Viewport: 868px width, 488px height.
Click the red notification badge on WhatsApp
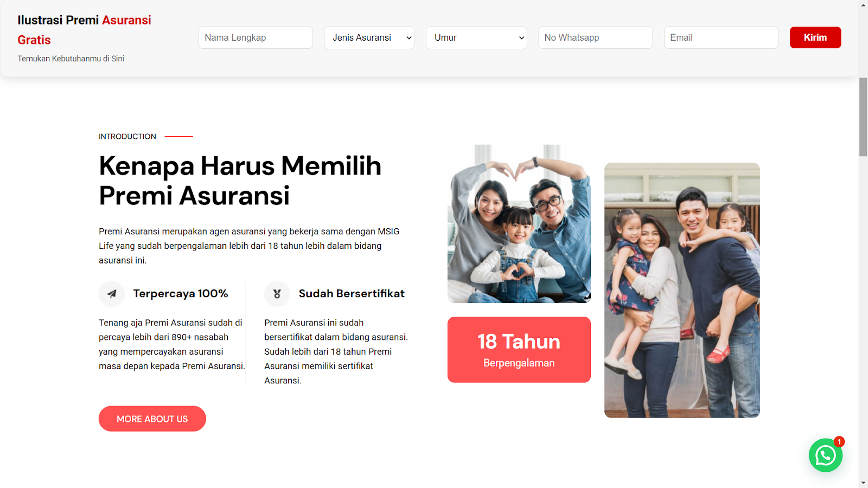(839, 441)
